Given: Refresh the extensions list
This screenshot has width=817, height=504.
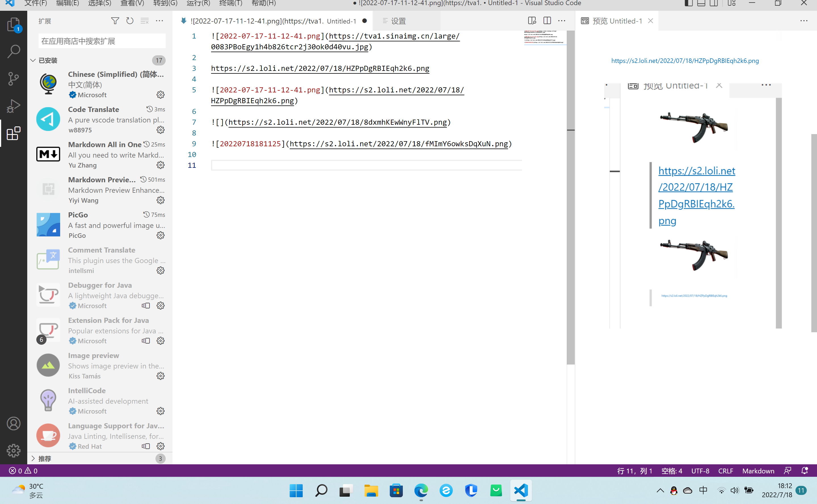Looking at the screenshot, I should point(130,21).
